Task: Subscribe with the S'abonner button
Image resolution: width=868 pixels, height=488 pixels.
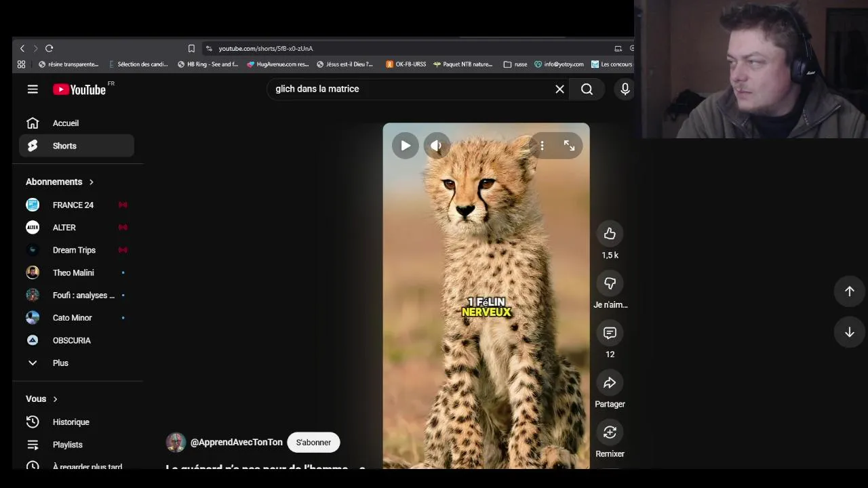Action: [x=313, y=443]
